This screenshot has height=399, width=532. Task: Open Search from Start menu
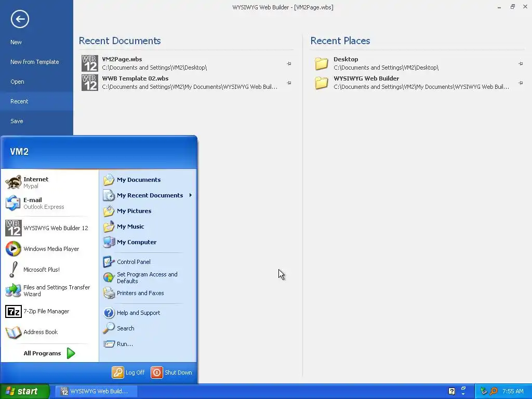tap(148, 328)
